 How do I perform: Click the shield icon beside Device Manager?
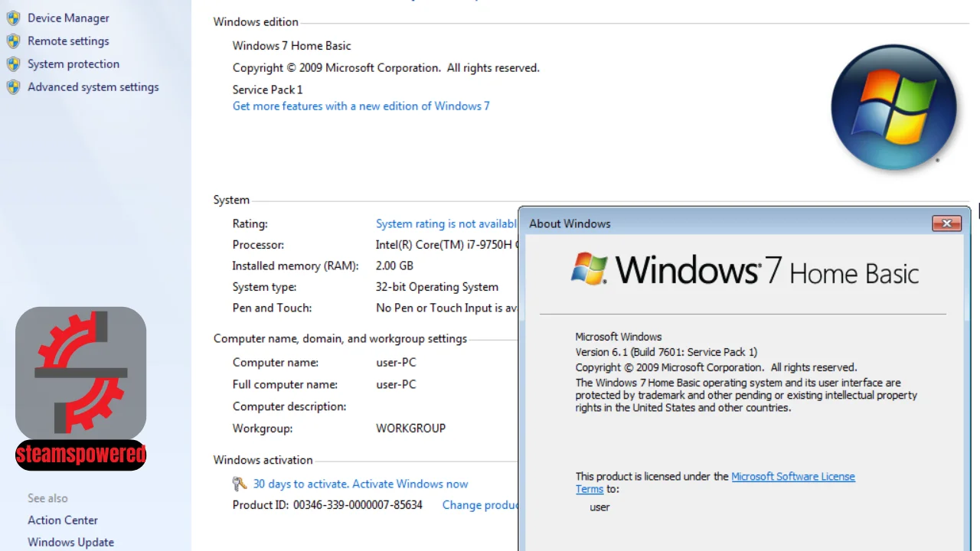click(x=13, y=18)
